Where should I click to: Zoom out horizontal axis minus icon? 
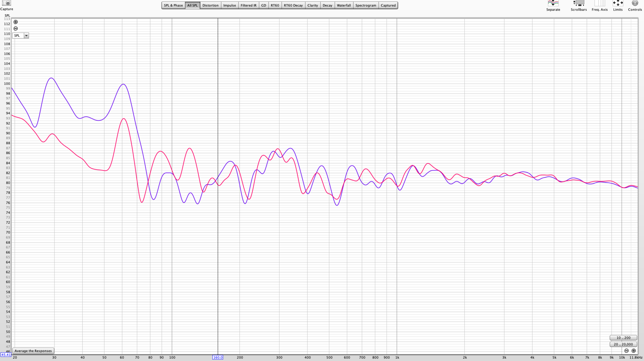coord(626,351)
